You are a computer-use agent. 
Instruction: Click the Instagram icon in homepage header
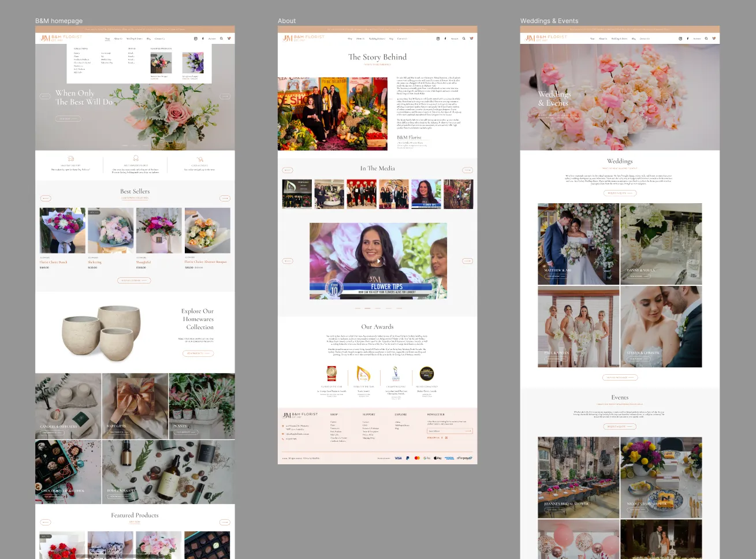click(195, 39)
